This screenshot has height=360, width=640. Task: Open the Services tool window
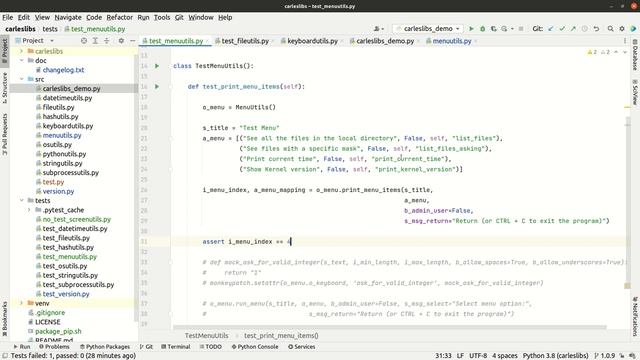pyautogui.click(x=302, y=347)
